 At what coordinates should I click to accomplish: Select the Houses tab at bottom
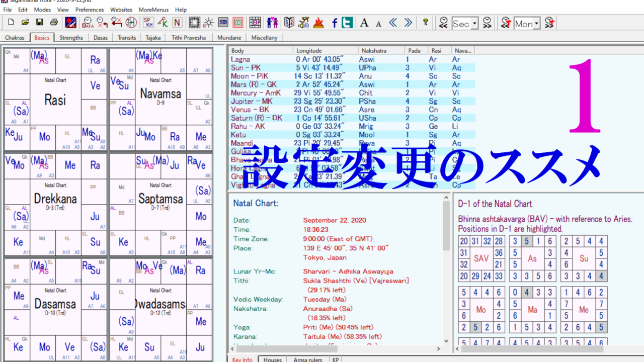[x=273, y=359]
